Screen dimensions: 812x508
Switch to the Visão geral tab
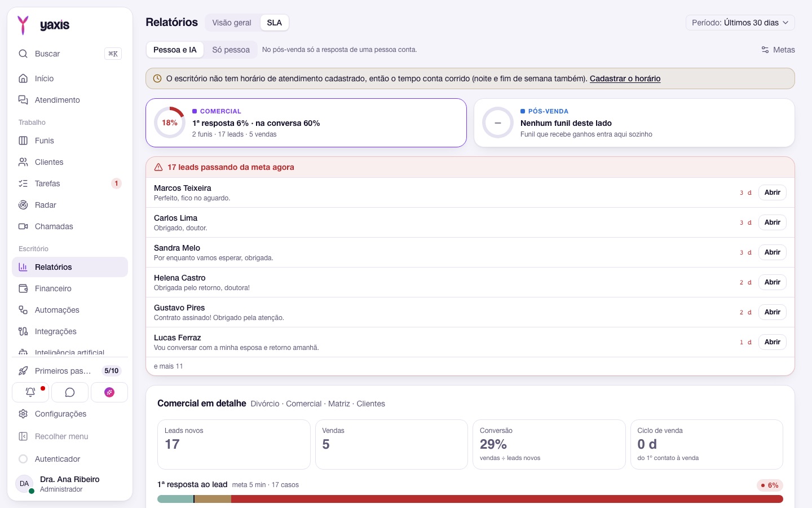[232, 23]
